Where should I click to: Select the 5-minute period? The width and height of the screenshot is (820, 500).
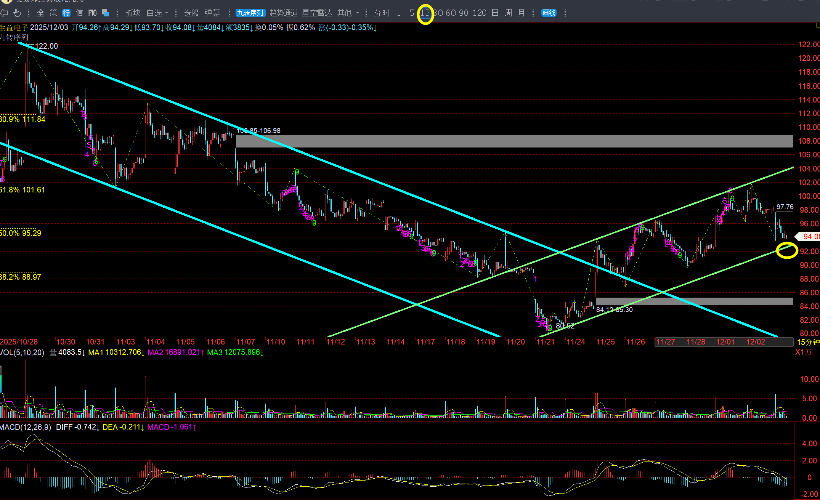pyautogui.click(x=412, y=13)
